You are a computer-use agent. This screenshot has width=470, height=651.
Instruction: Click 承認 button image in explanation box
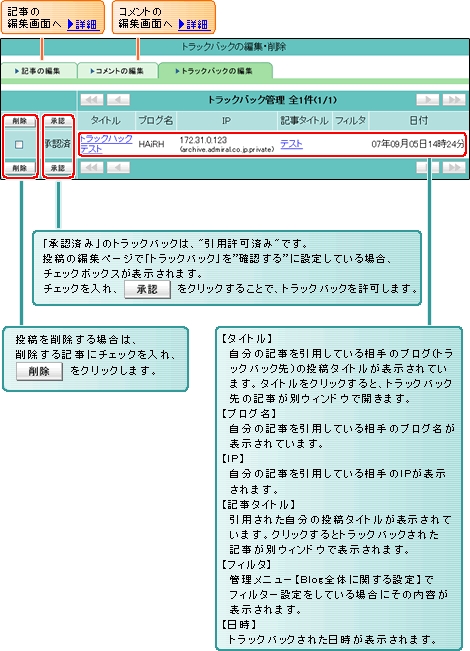pyautogui.click(x=147, y=289)
